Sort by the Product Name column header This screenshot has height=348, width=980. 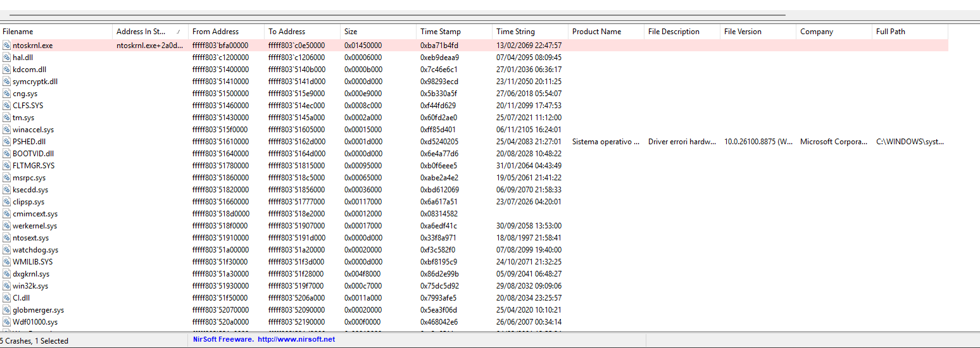(606, 32)
